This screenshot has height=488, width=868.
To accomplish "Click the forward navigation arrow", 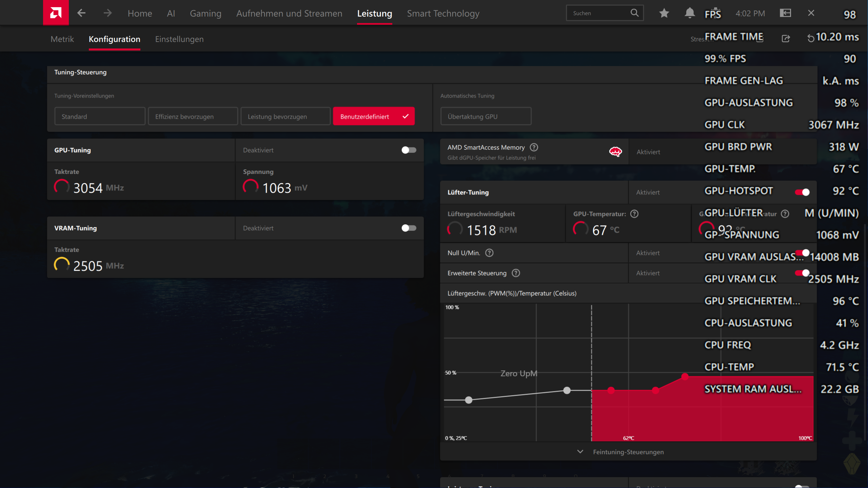I will click(x=107, y=13).
